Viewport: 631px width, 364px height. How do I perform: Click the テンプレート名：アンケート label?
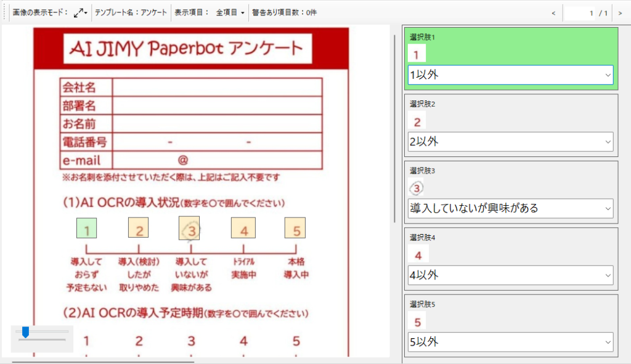coord(131,12)
